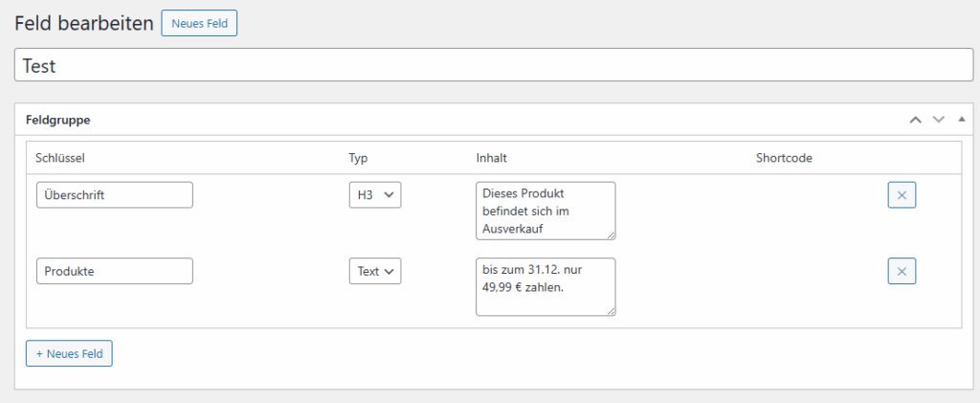Click the Shortcode column header
Viewport: 980px width, 403px height.
click(x=784, y=158)
